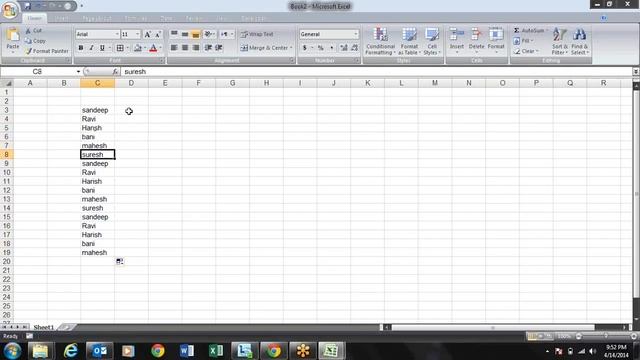Click the Wrap Text button
The width and height of the screenshot is (640, 360).
(257, 34)
